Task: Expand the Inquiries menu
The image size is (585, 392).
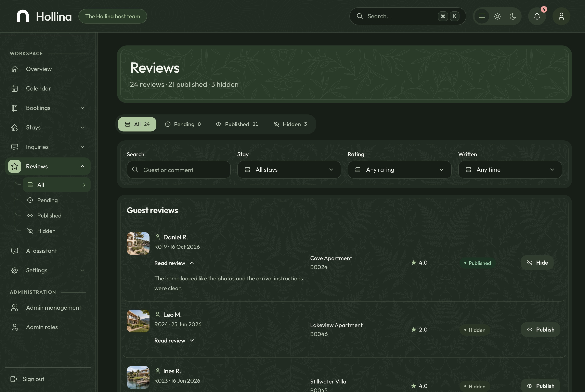Action: pyautogui.click(x=48, y=147)
